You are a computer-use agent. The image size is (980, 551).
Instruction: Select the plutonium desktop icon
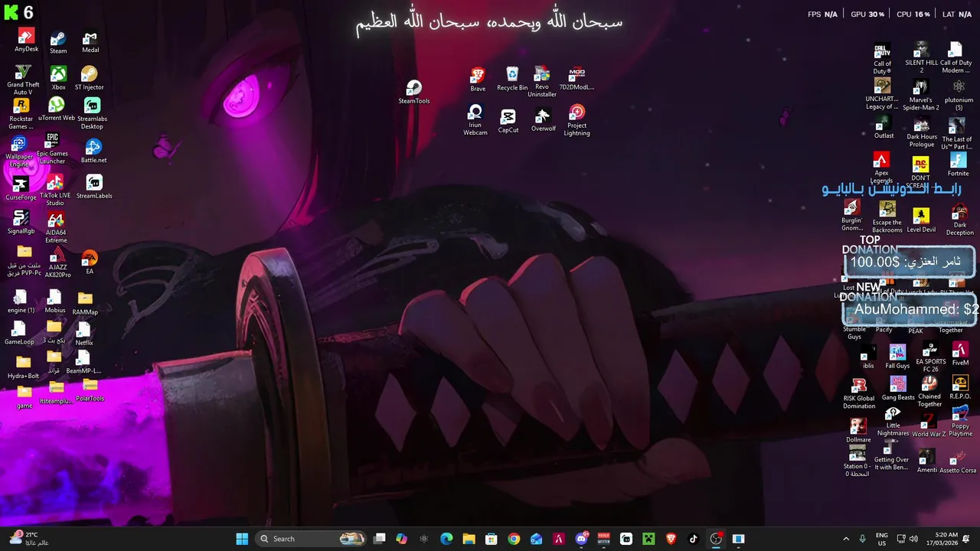pyautogui.click(x=959, y=95)
